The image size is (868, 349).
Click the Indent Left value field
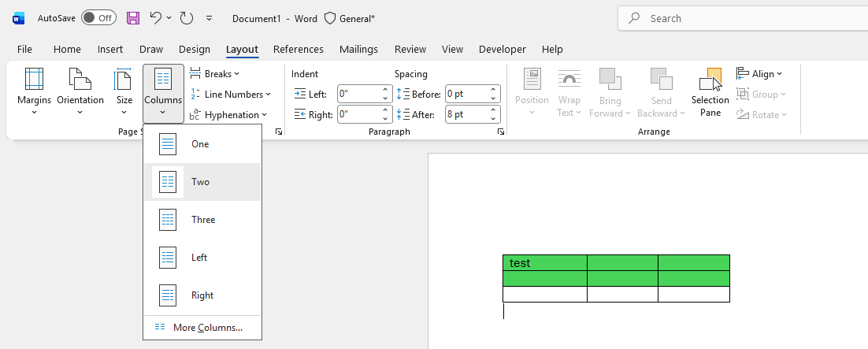pyautogui.click(x=358, y=95)
